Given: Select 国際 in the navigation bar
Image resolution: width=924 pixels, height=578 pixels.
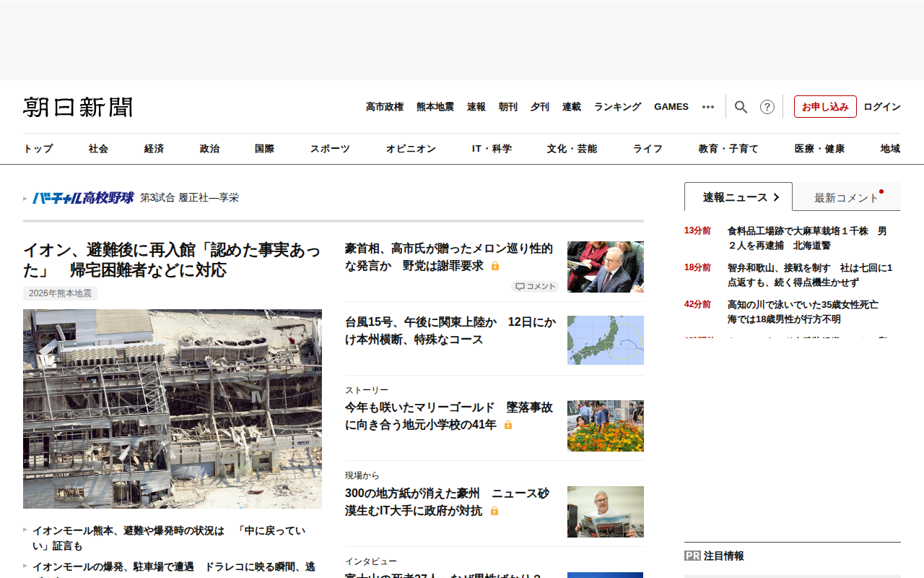Looking at the screenshot, I should (265, 149).
